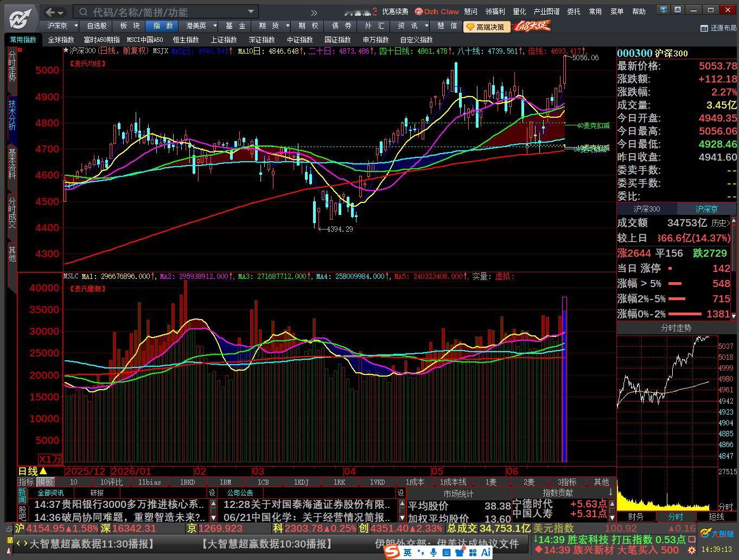Click the 股吧 side tab
Screen dimensions: 739x560
point(22,513)
